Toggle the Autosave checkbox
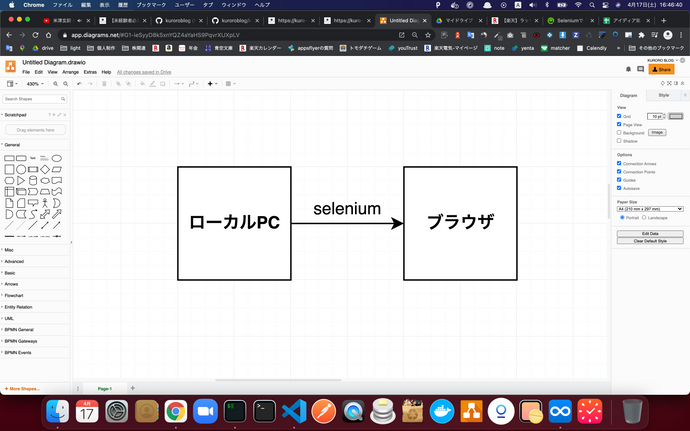Viewport: 690px width, 431px height. pyautogui.click(x=619, y=188)
